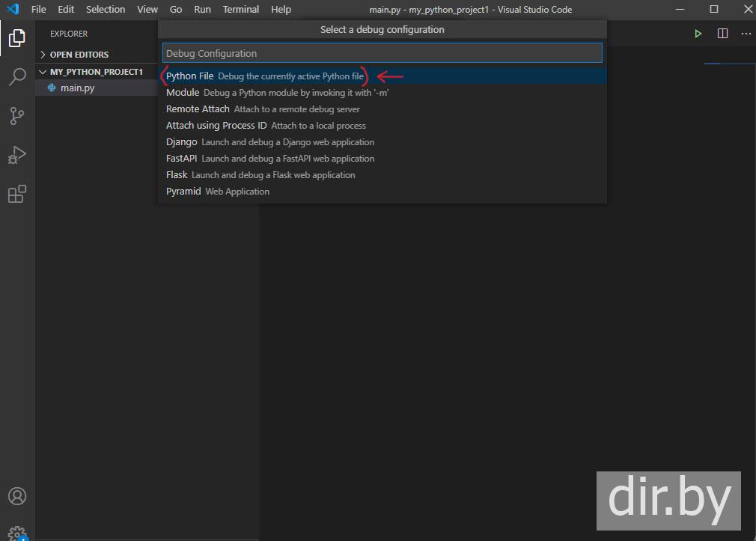The width and height of the screenshot is (756, 541).
Task: Pick Remote Attach debug option
Action: point(198,109)
